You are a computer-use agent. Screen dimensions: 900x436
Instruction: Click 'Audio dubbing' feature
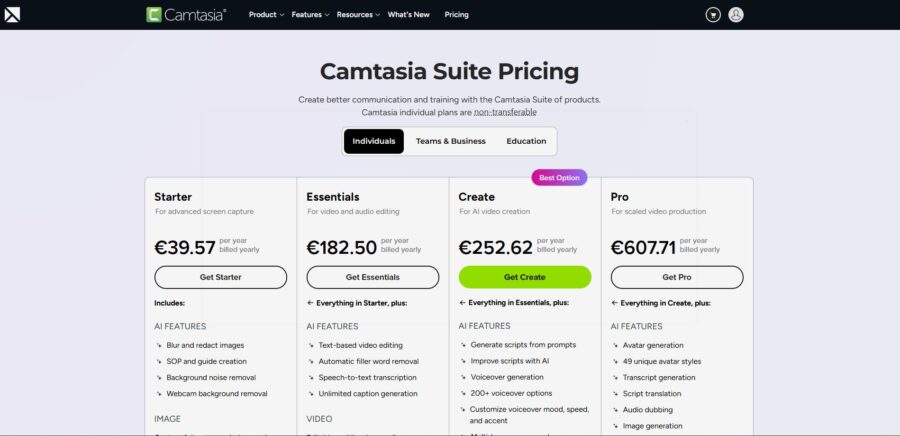pos(647,410)
